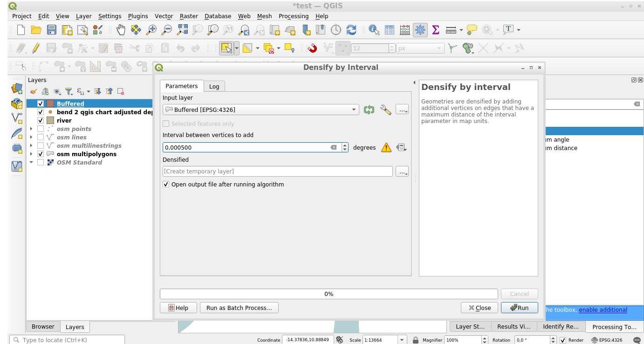Image resolution: width=644 pixels, height=344 pixels.
Task: Select the map tips speech bubble icon
Action: pos(472,30)
